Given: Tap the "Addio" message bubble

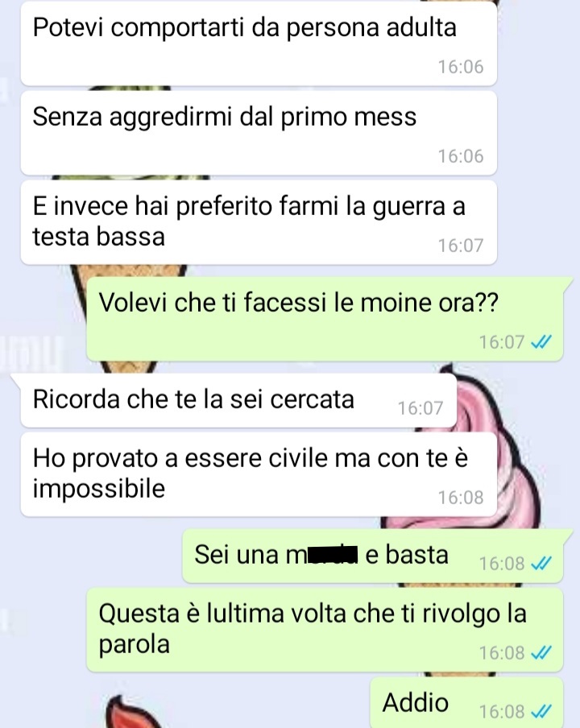Looking at the screenshot, I should click(x=466, y=702).
